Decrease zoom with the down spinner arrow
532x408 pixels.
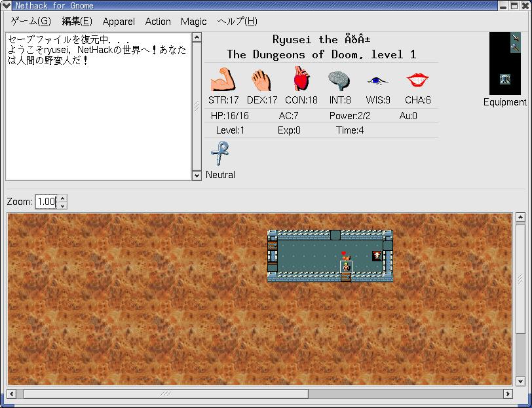click(x=63, y=205)
